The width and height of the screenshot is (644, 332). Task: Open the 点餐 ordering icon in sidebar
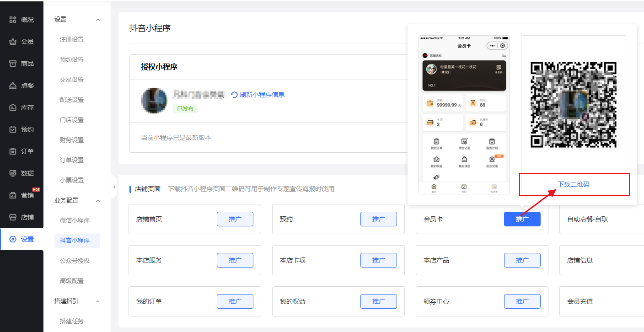coord(13,86)
